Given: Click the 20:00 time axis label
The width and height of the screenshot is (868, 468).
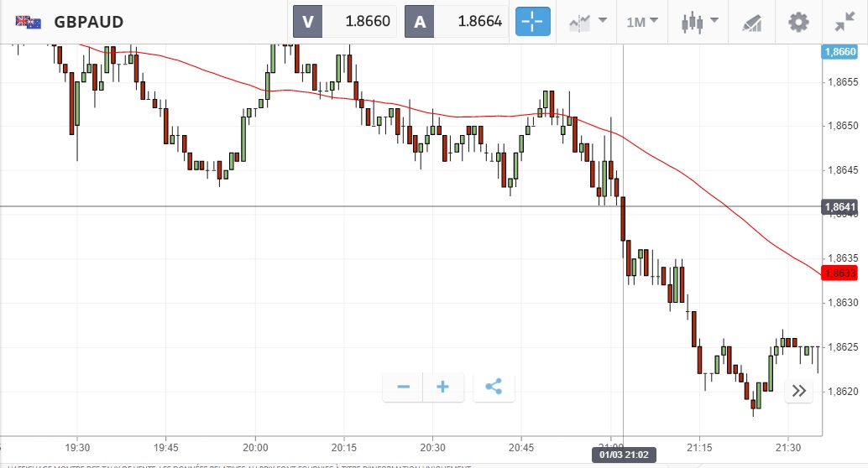Looking at the screenshot, I should (x=255, y=448).
